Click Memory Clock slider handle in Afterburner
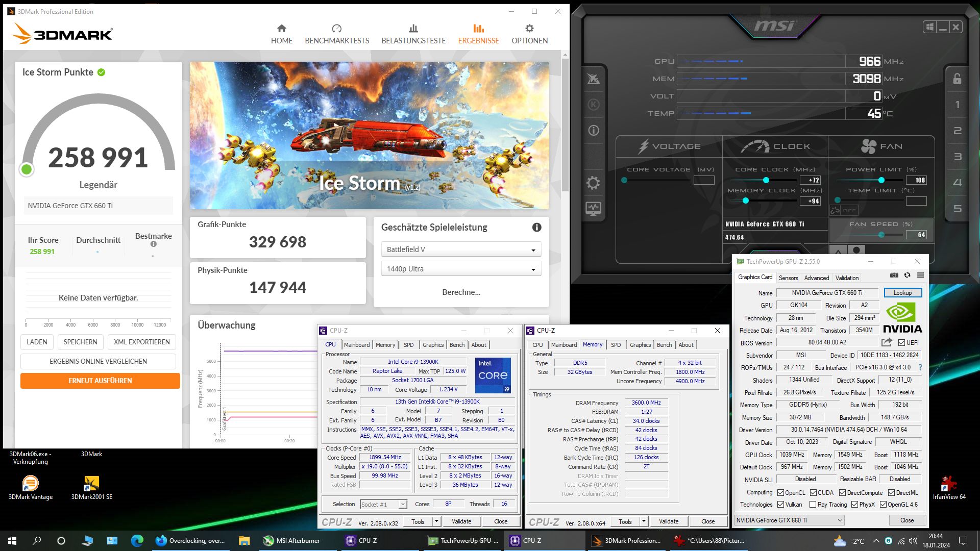Viewport: 980px width, 551px height. tap(746, 201)
